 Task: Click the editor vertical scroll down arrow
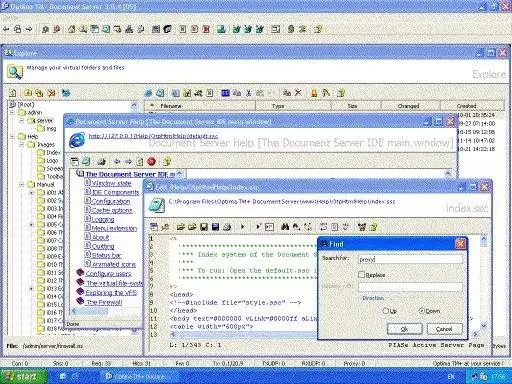click(x=484, y=326)
